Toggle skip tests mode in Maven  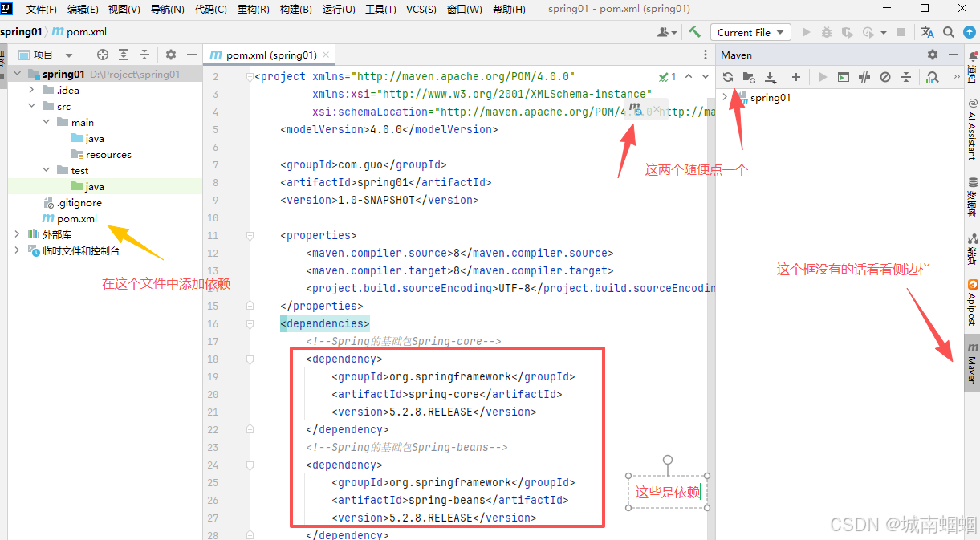(885, 77)
